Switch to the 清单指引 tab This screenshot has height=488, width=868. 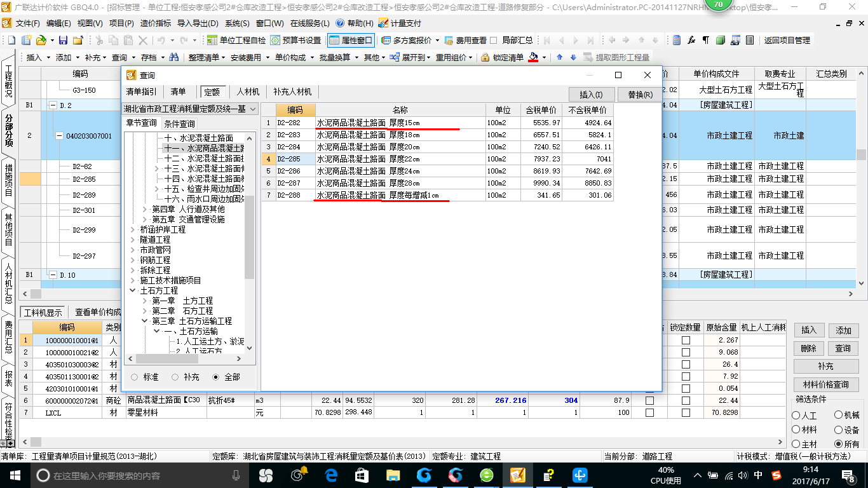pyautogui.click(x=141, y=91)
